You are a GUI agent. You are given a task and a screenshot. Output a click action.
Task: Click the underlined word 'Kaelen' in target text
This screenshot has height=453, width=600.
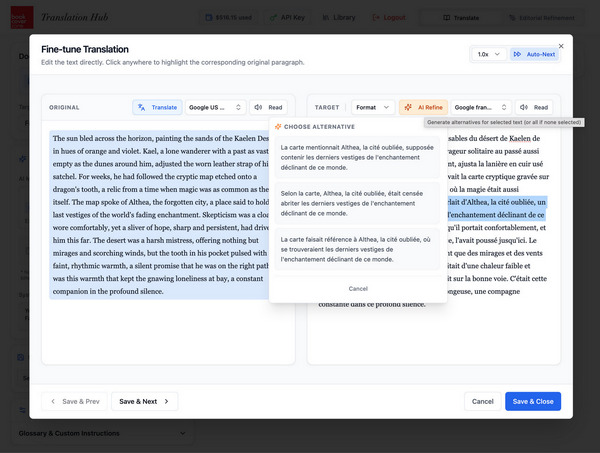520,139
